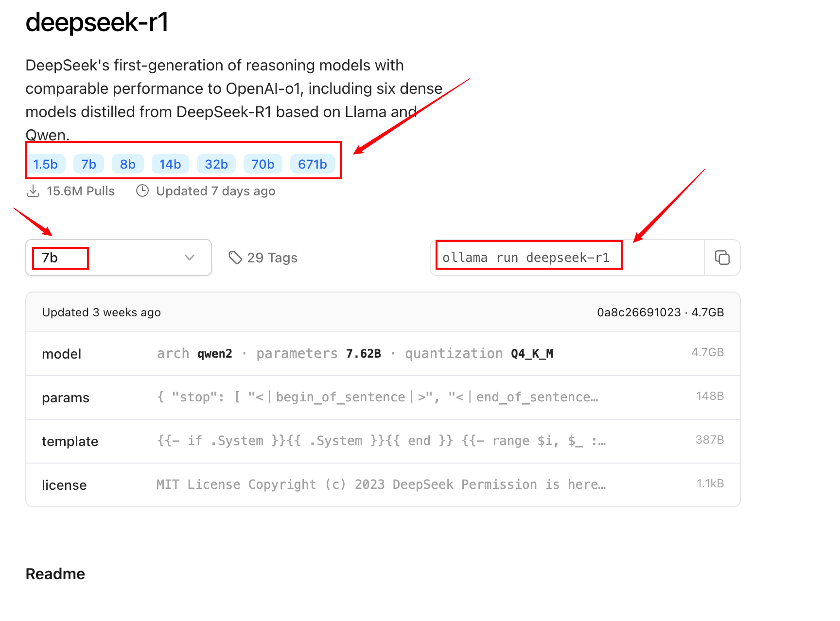Click the ollama run command field
Viewport: 840px width, 621px height.
click(x=567, y=258)
